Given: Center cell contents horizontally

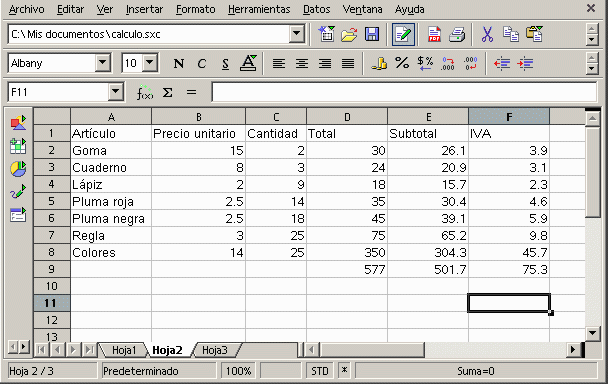Looking at the screenshot, I should tap(302, 63).
